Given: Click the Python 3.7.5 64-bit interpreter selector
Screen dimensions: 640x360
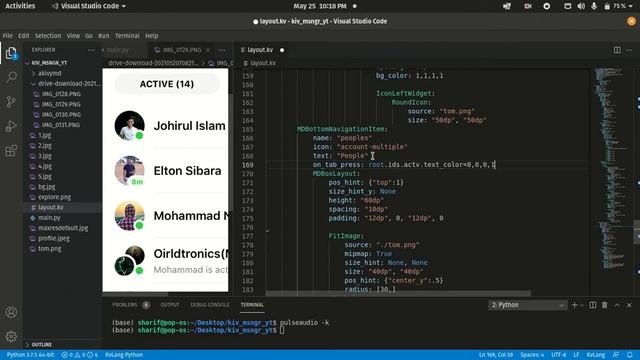Looking at the screenshot, I should coord(30,355).
